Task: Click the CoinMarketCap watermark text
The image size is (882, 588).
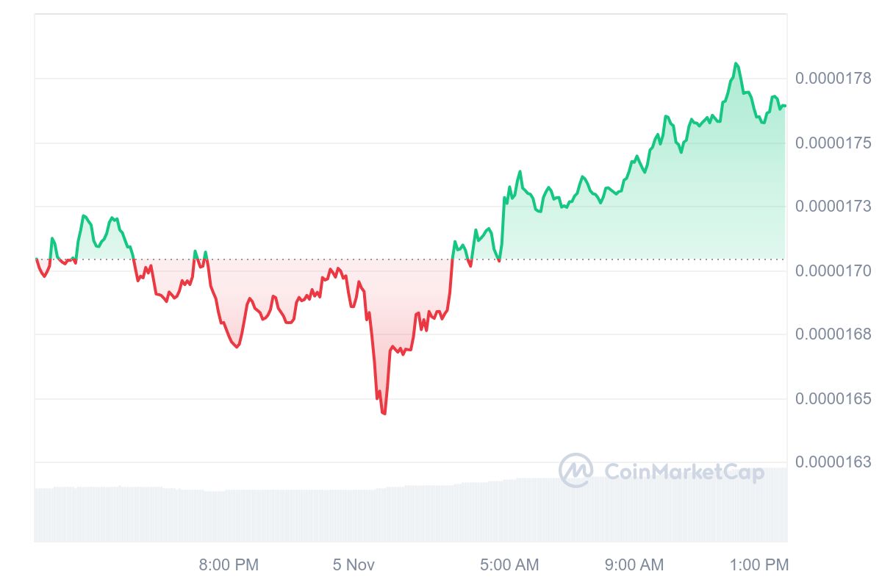Action: click(684, 471)
